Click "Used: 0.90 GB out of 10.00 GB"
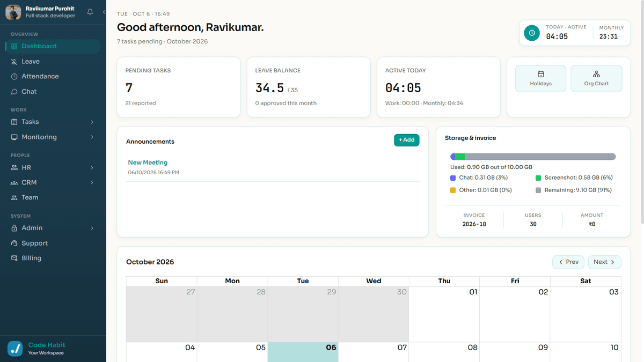This screenshot has width=644, height=362. [491, 167]
